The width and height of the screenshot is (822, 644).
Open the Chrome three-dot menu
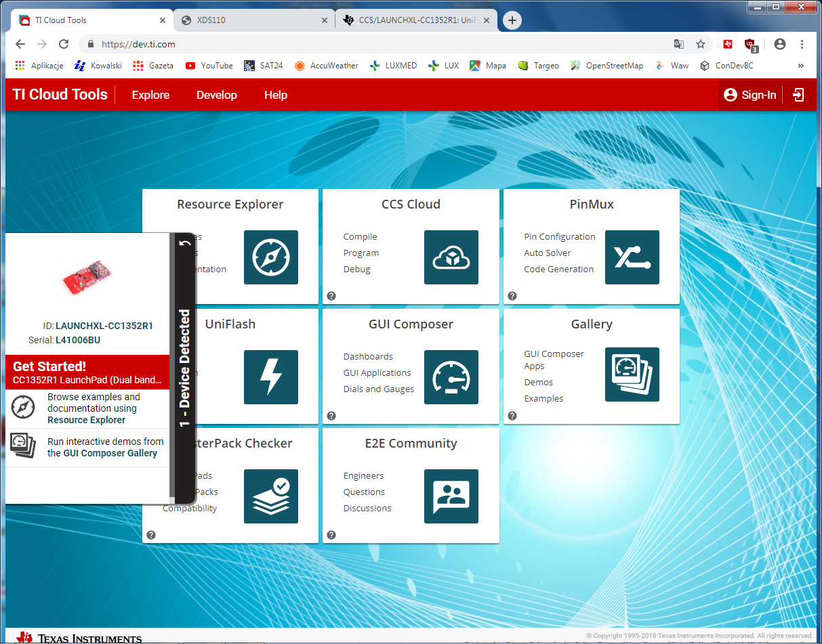tap(802, 44)
